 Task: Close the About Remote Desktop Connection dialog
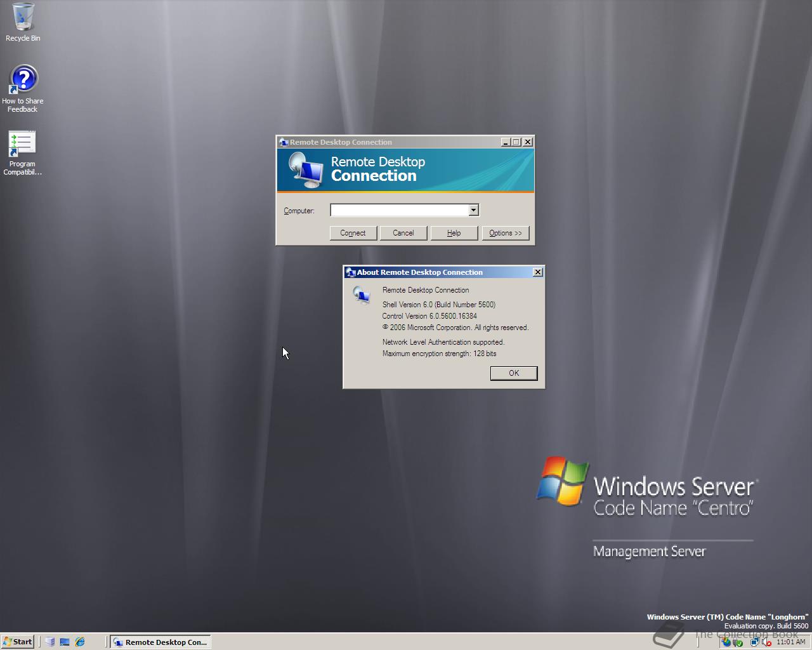[538, 272]
